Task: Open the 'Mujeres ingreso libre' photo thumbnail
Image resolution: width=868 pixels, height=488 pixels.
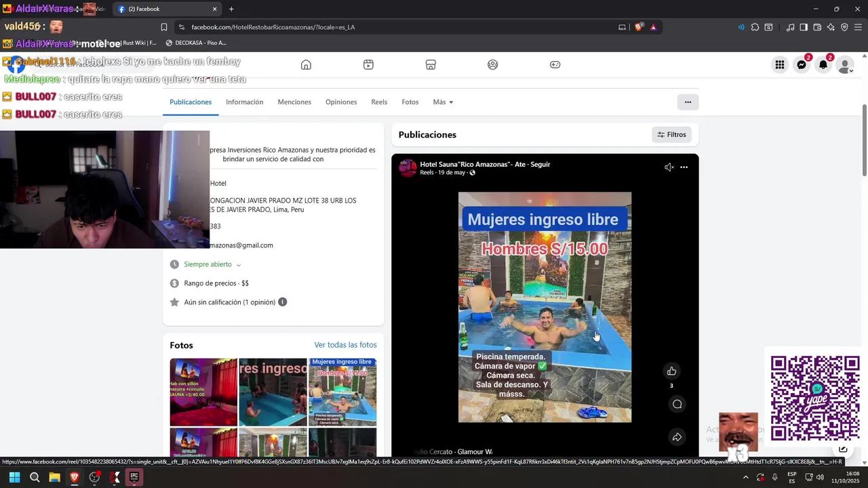Action: [x=342, y=392]
